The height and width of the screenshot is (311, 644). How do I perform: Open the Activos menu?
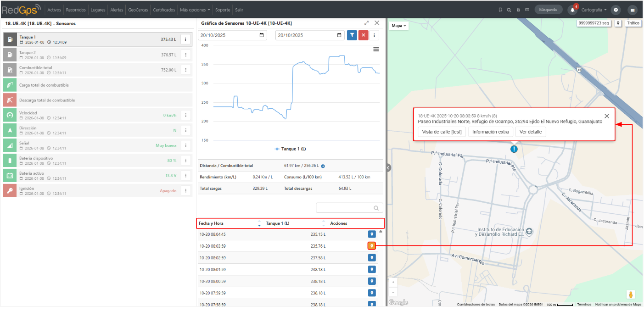tap(54, 10)
